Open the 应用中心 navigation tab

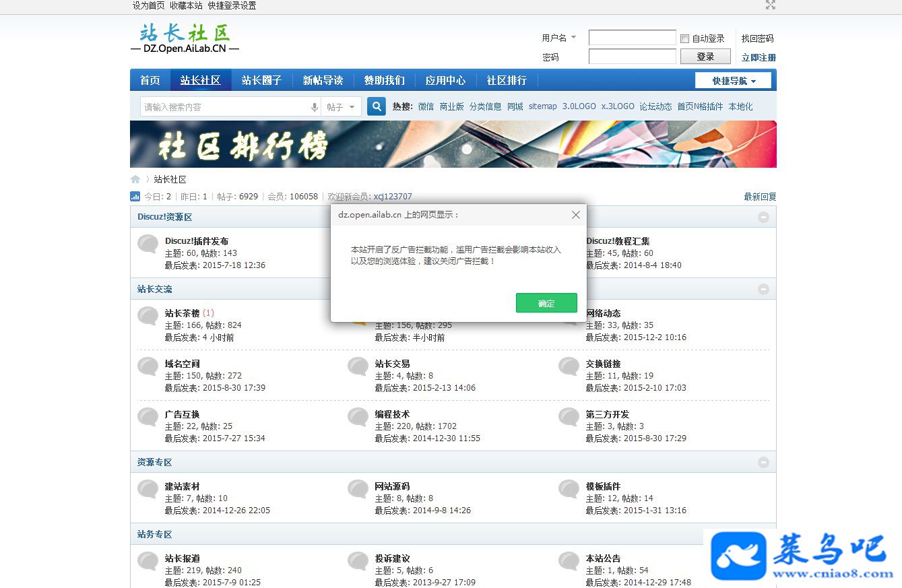click(x=445, y=80)
